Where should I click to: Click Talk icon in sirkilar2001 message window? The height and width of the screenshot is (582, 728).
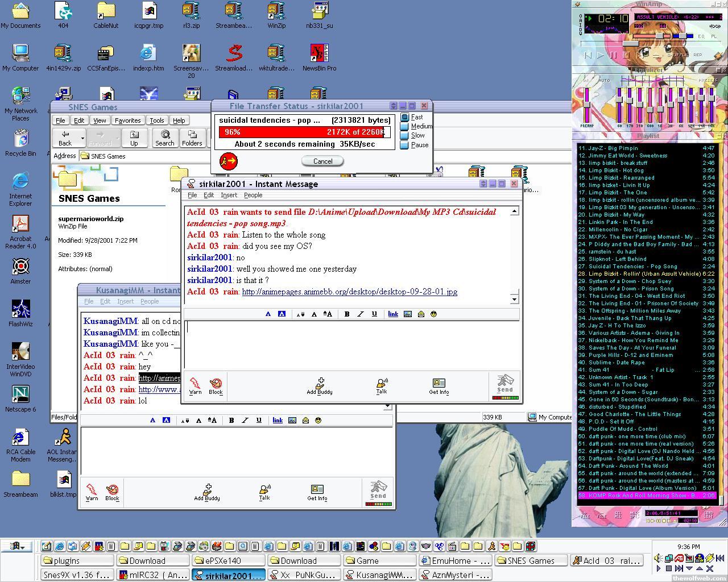click(382, 386)
